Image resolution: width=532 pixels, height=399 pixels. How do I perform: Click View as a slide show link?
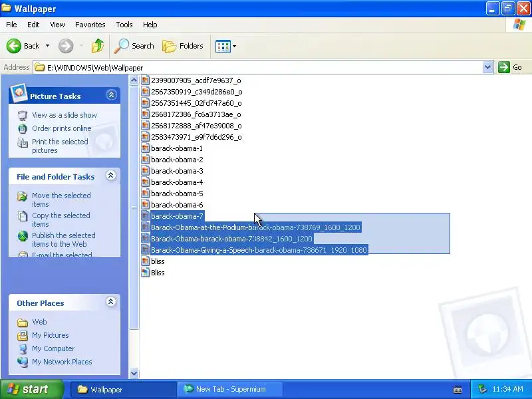pos(65,115)
